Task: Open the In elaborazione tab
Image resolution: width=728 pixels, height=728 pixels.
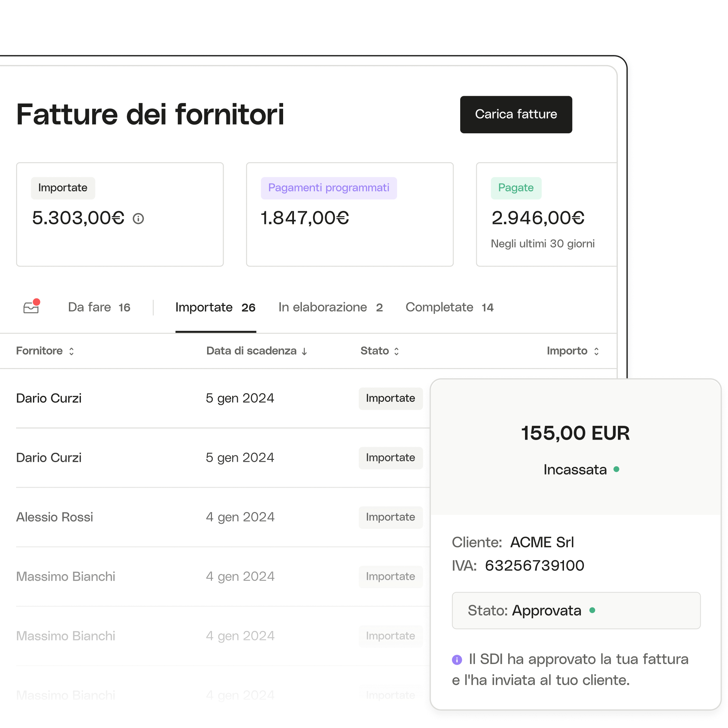Action: click(x=330, y=307)
